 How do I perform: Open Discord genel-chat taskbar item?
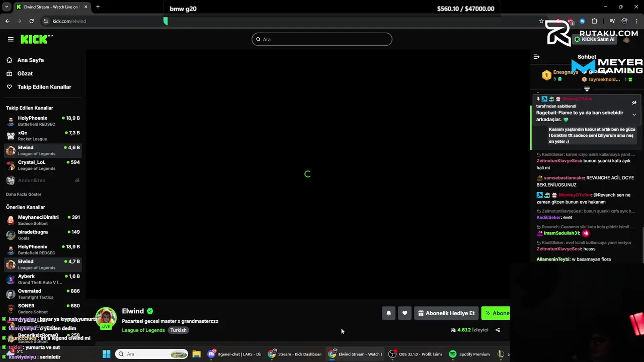point(235,354)
